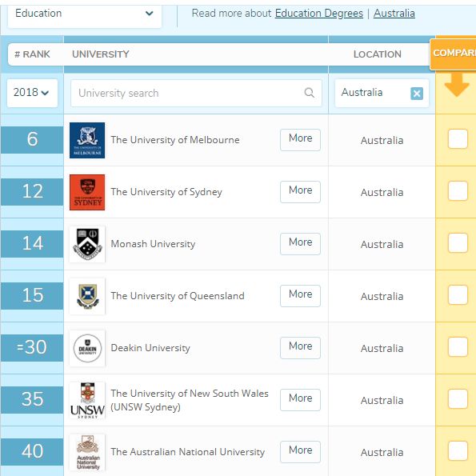Click The University of Sydney name
476x476 pixels.
[166, 192]
